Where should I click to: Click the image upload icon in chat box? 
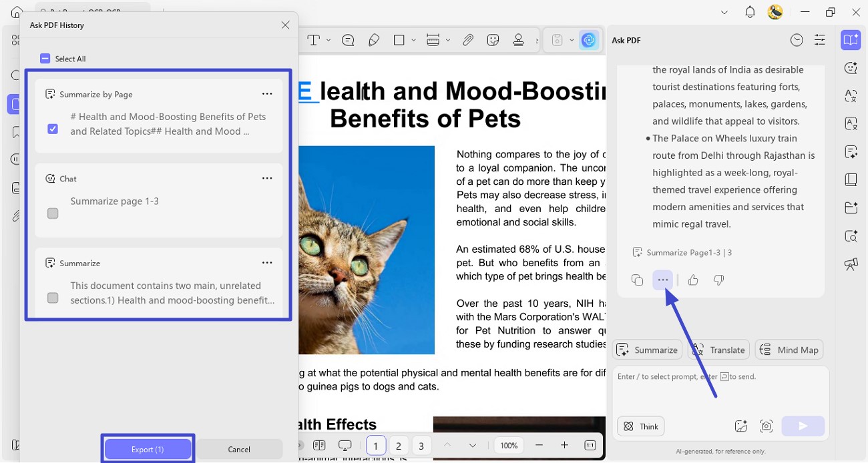740,426
